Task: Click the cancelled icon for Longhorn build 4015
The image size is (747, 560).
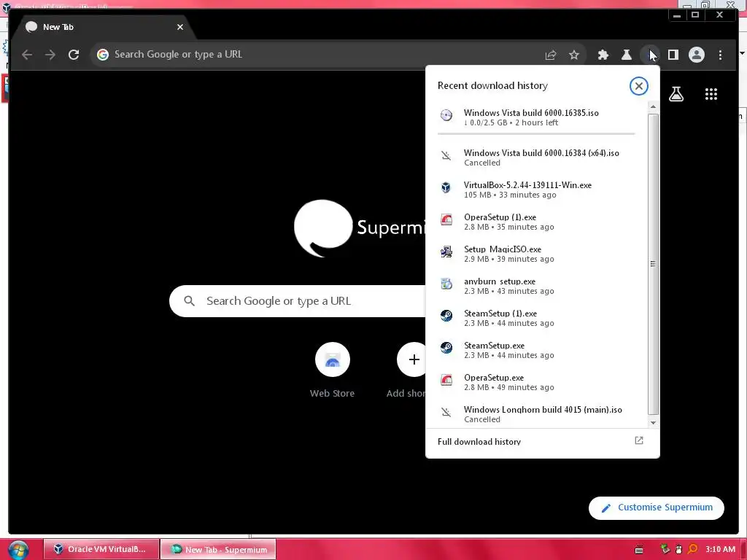Action: tap(446, 412)
